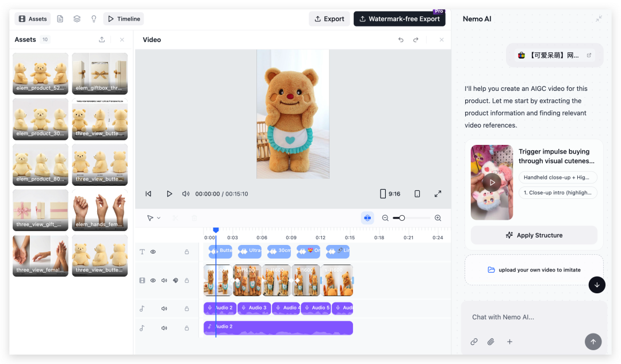Open the document script icon

[60, 19]
